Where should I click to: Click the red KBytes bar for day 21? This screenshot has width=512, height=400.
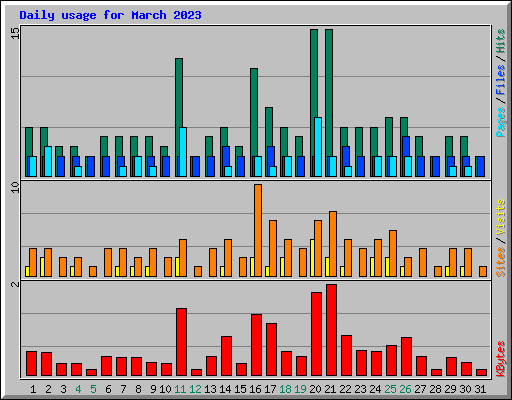point(331,330)
